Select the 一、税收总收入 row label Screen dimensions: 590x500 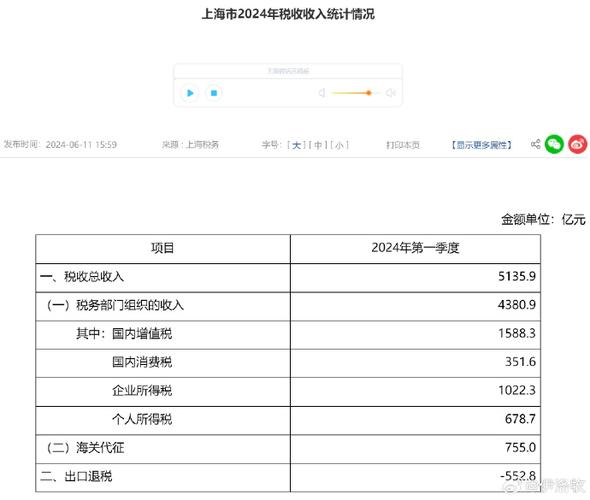[82, 277]
